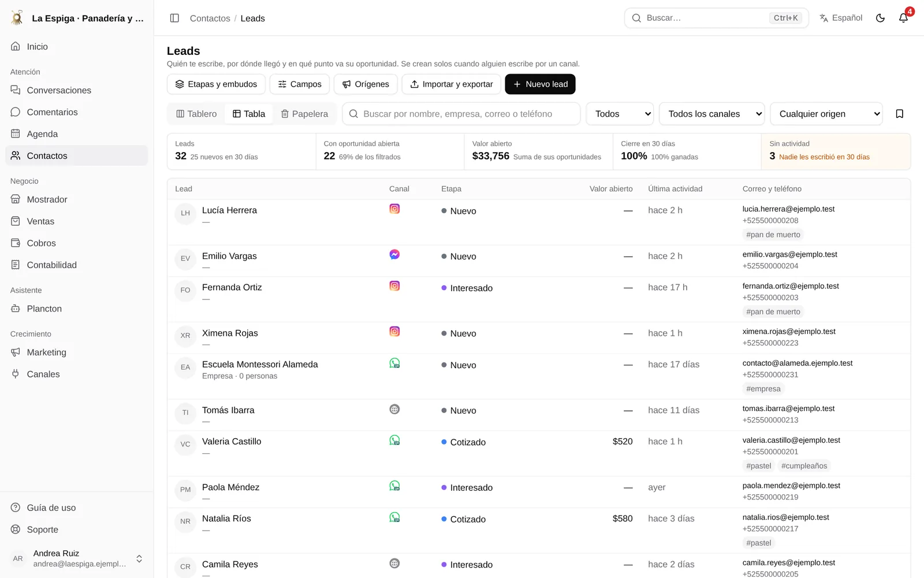Click Tomás Ibarra's web channel icon

pos(394,409)
